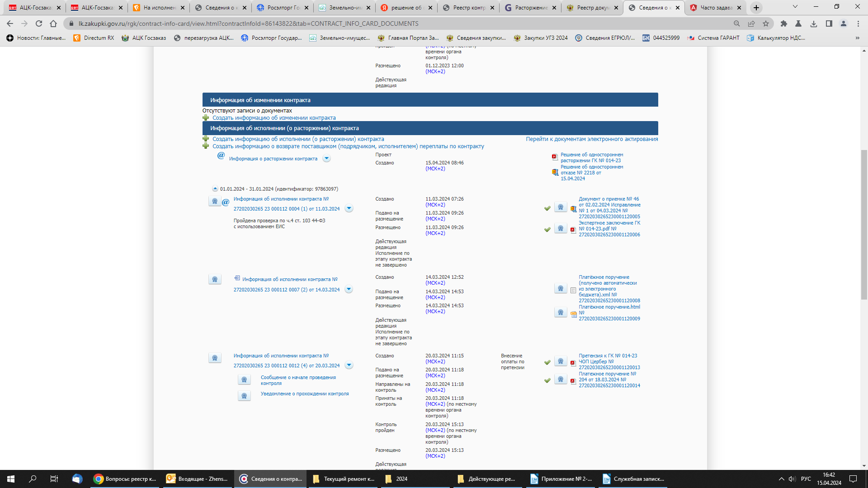Screen dimensions: 868x488
Task: Click Создать информацию об исполнении (о расторжении) контракта
Action: click(x=298, y=139)
